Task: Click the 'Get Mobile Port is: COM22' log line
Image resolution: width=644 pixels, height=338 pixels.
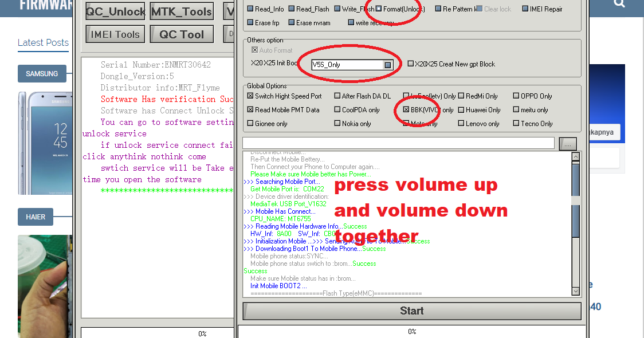Action: [287, 189]
